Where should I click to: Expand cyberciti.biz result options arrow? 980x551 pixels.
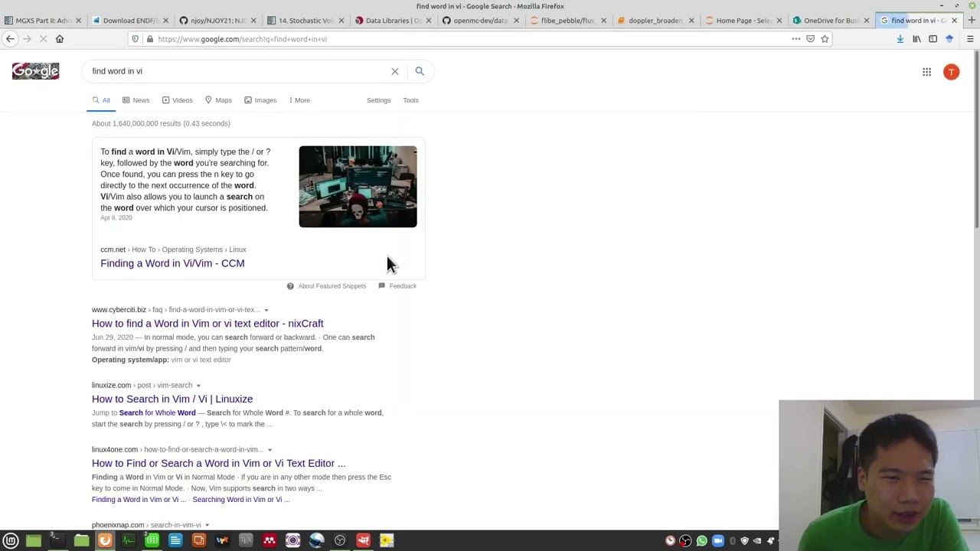pos(266,310)
